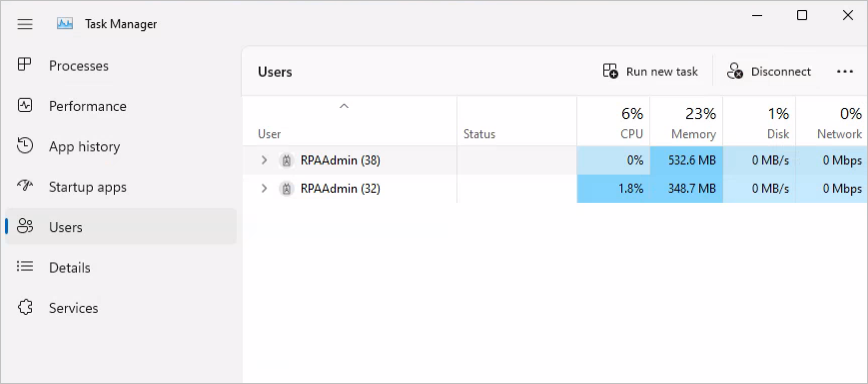Screen dimensions: 868x384
Task: Sort by the CPU column header
Action: (613, 121)
